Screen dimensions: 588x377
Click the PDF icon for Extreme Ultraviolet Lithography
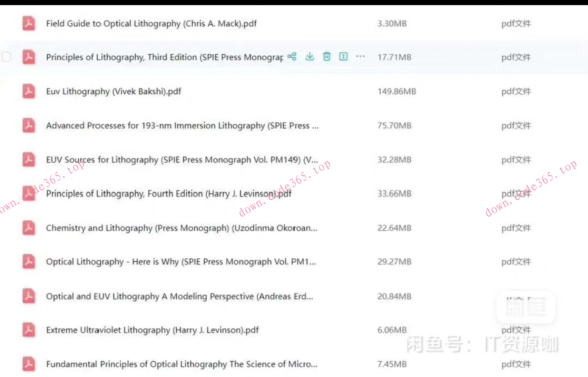click(29, 330)
